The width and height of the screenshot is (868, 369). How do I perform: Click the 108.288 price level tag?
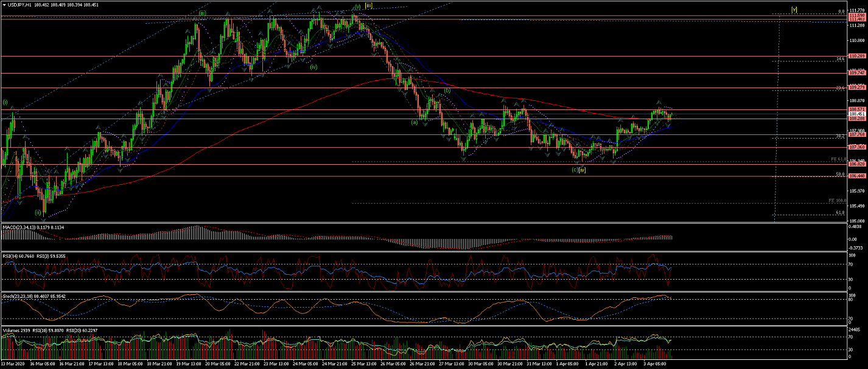point(857,119)
